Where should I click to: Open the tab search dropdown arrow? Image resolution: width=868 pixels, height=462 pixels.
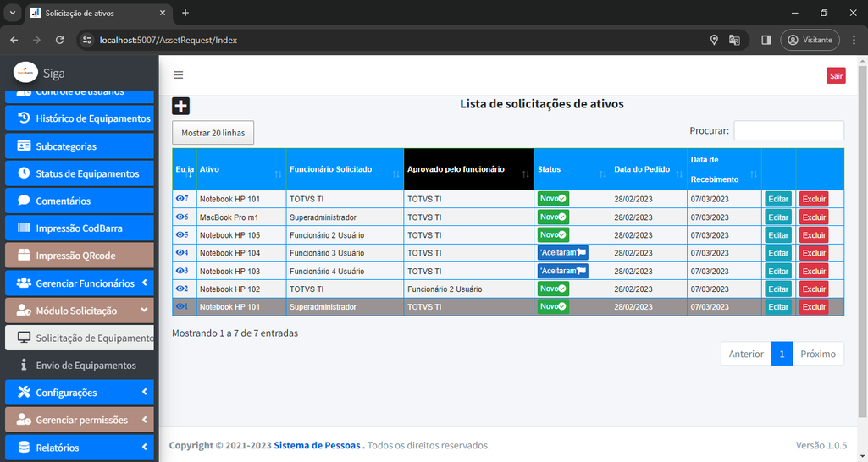tap(12, 13)
